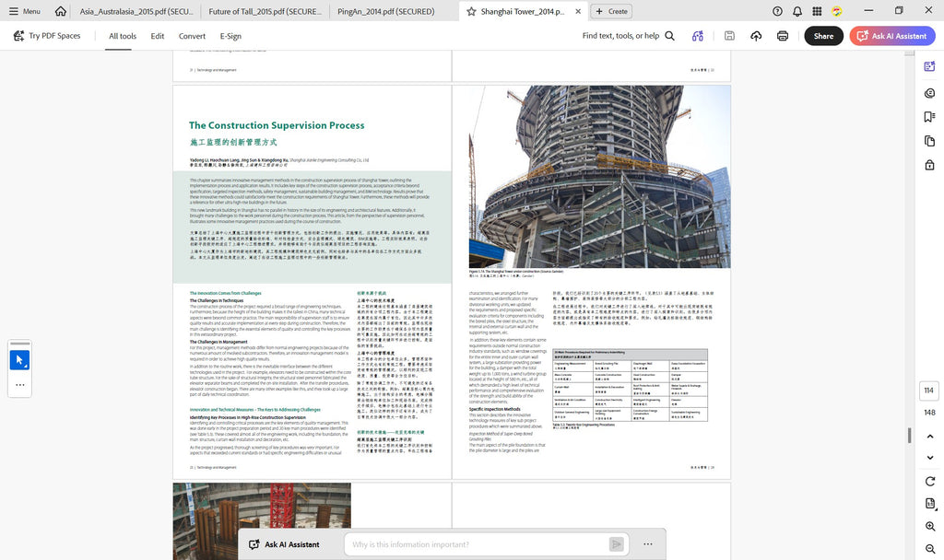Zoom out using magnifier minus icon
This screenshot has height=560, width=944.
[x=930, y=549]
